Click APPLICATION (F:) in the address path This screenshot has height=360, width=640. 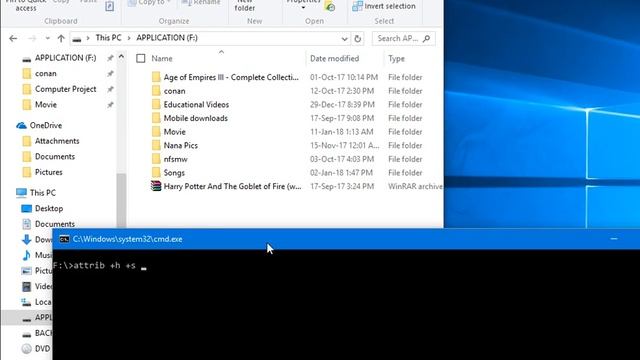167,38
